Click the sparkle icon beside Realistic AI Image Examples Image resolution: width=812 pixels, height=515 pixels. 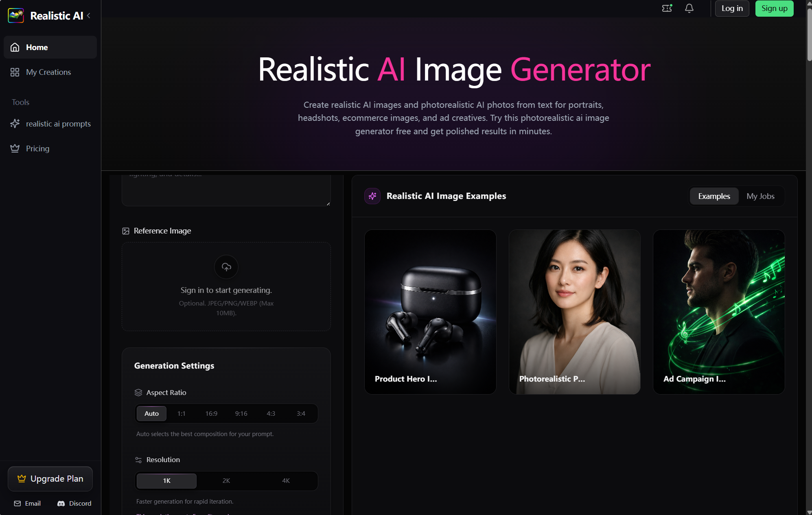pos(372,196)
